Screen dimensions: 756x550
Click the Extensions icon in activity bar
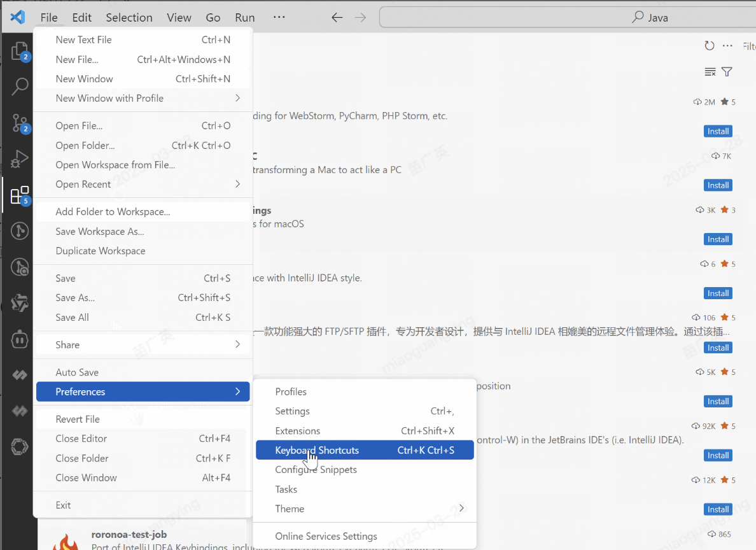(20, 195)
